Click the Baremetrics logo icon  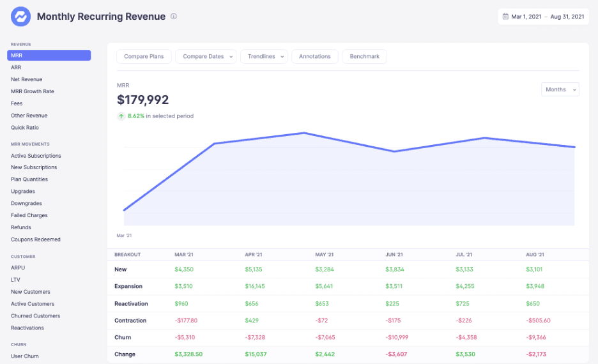click(x=20, y=17)
